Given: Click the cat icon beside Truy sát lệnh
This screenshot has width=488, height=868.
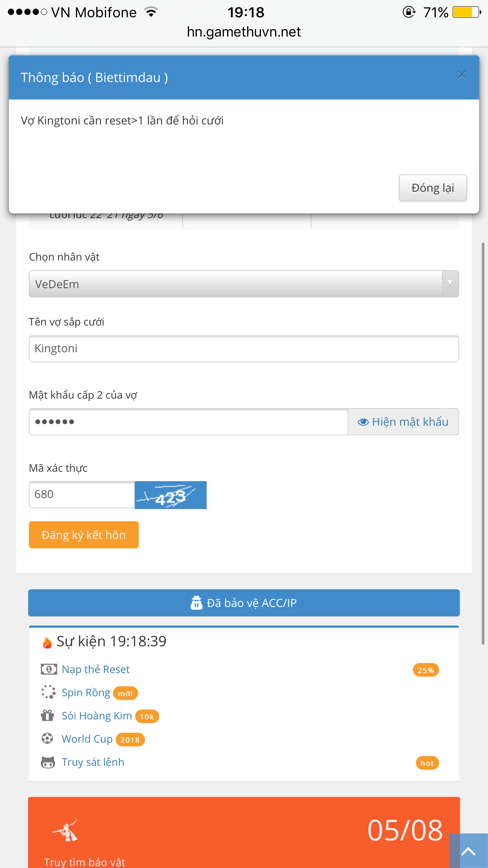Looking at the screenshot, I should (x=48, y=763).
